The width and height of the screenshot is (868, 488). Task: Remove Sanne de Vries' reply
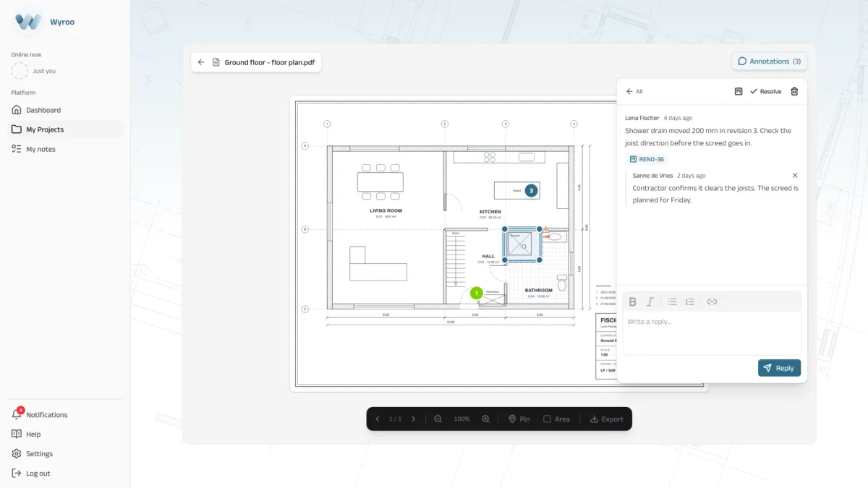coord(795,176)
